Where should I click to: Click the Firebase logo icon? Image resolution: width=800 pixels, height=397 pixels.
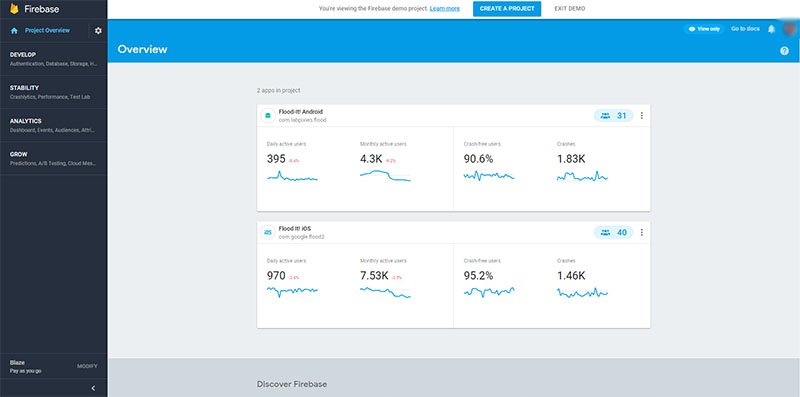[14, 9]
